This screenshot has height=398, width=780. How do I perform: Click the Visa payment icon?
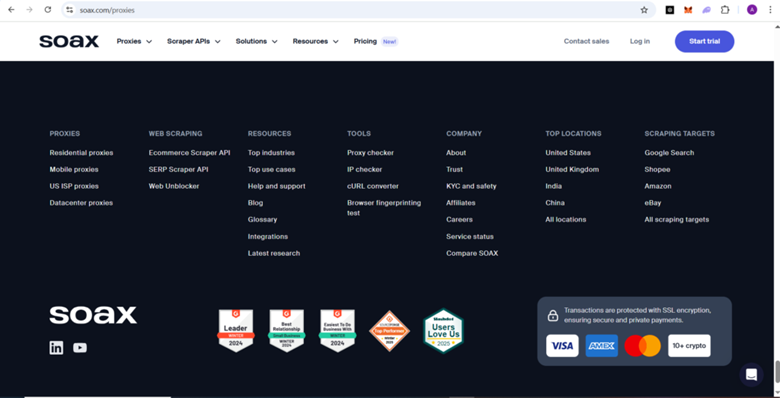coord(562,346)
